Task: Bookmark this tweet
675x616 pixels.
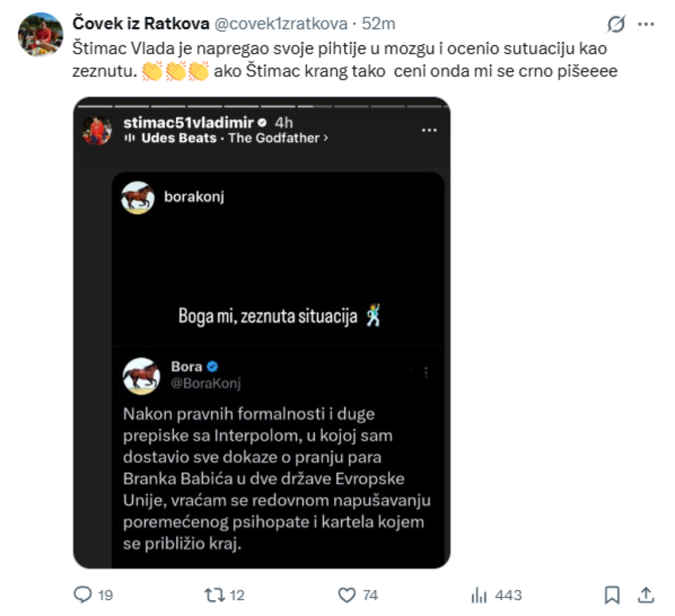Action: pos(612,595)
